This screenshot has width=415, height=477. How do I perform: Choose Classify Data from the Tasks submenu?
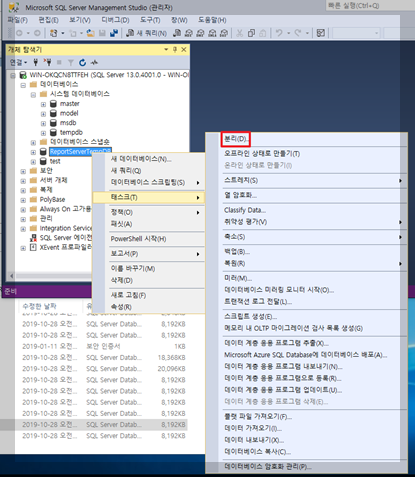point(245,210)
